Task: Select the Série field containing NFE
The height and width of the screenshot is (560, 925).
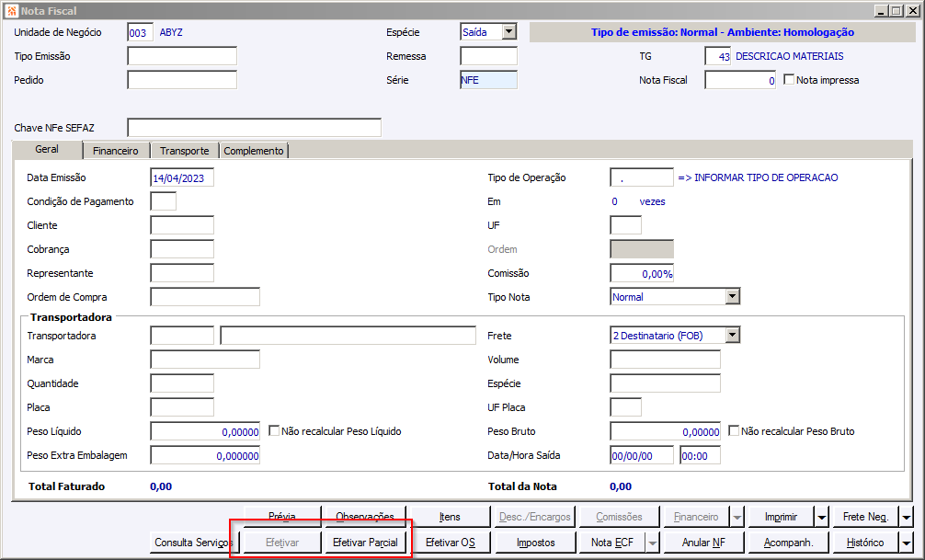Action: pos(488,80)
